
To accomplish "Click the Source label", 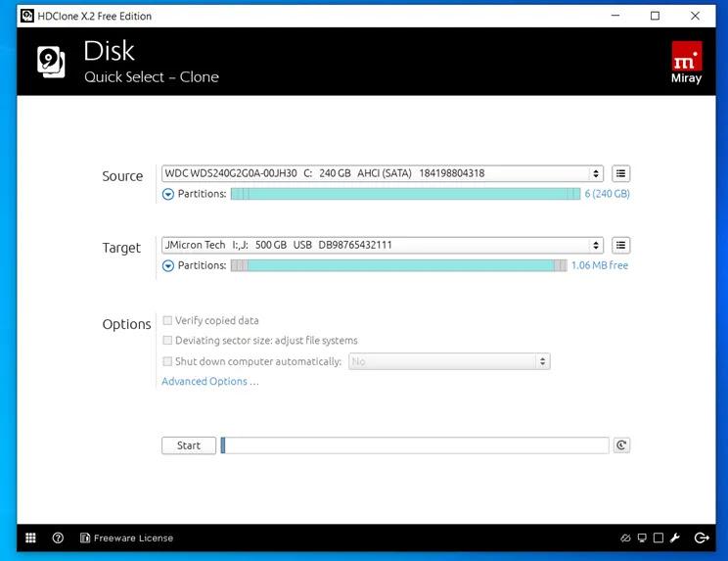I will (122, 176).
